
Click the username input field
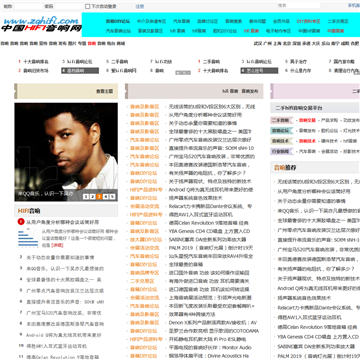(x=28, y=6)
